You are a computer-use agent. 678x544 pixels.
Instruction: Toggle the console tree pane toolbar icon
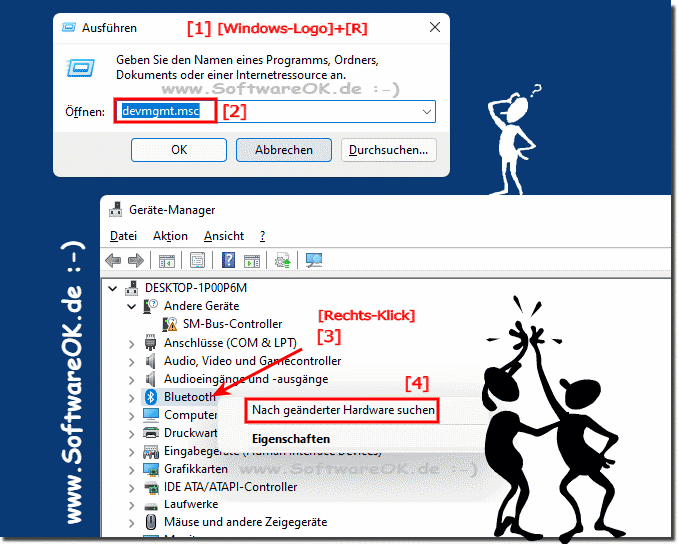tap(166, 261)
